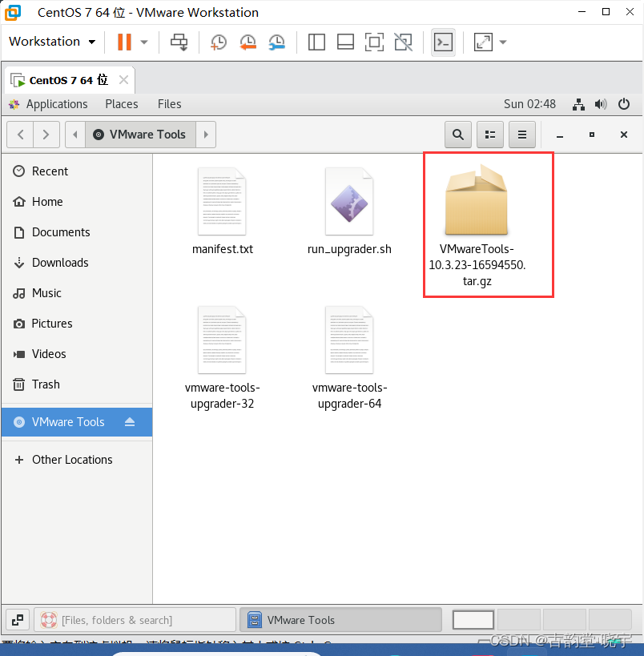Open Recent in the sidebar
This screenshot has width=644, height=656.
pos(77,171)
